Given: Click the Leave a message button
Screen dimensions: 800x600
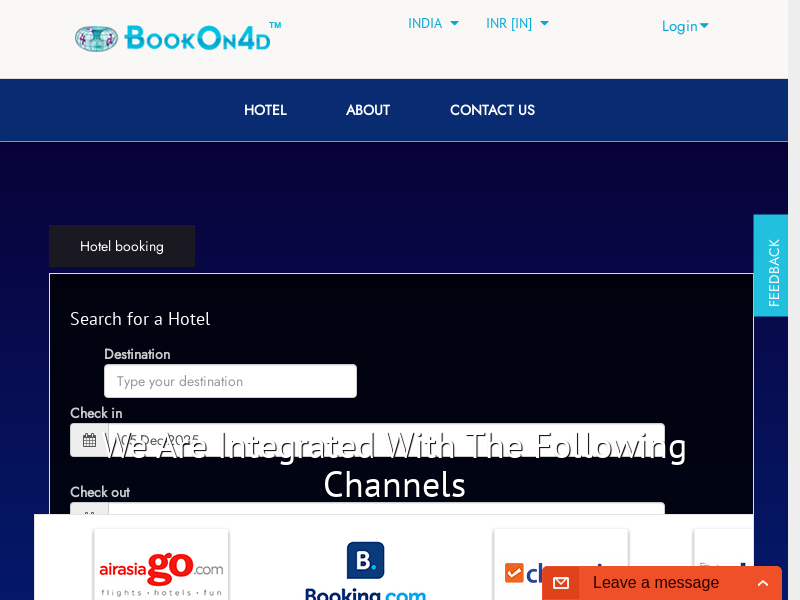Looking at the screenshot, I should (x=655, y=583).
